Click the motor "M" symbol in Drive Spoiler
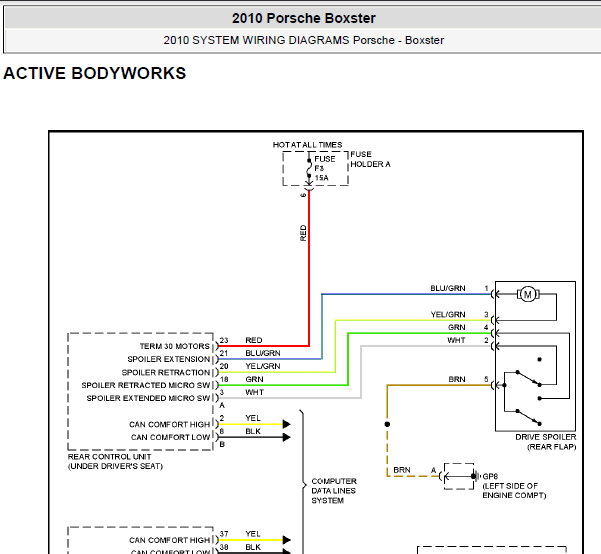The height and width of the screenshot is (554, 601). [528, 294]
